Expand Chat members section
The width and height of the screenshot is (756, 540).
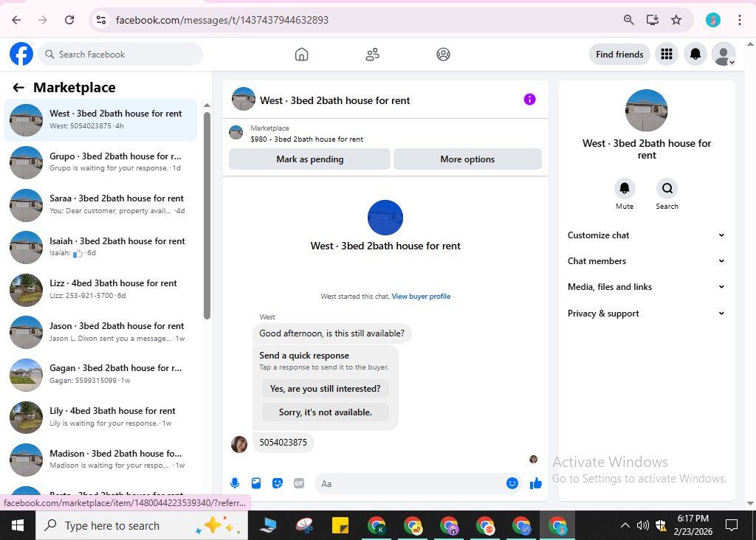pyautogui.click(x=646, y=260)
